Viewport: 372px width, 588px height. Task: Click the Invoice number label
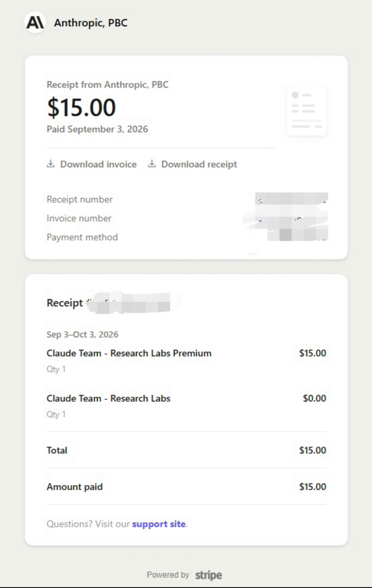coord(79,218)
